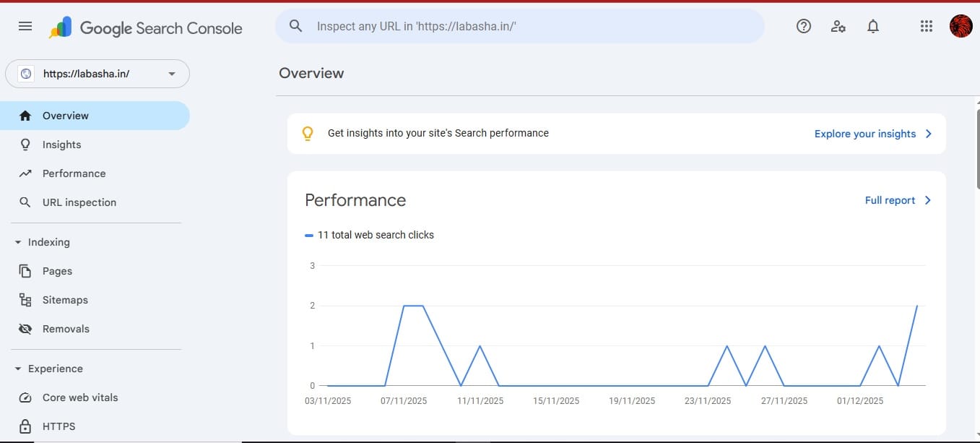The width and height of the screenshot is (980, 443).
Task: Open the Removals tool
Action: click(66, 329)
